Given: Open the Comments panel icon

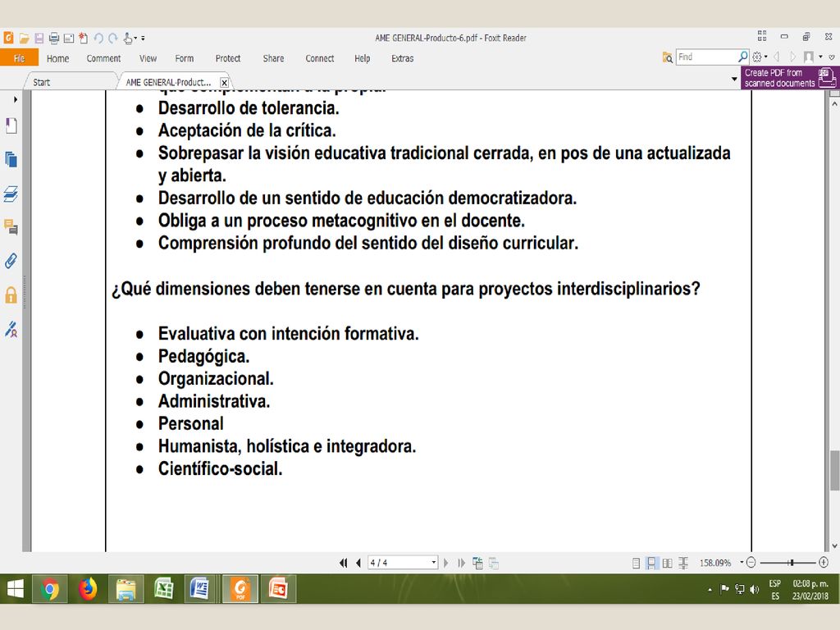Looking at the screenshot, I should pos(11,226).
